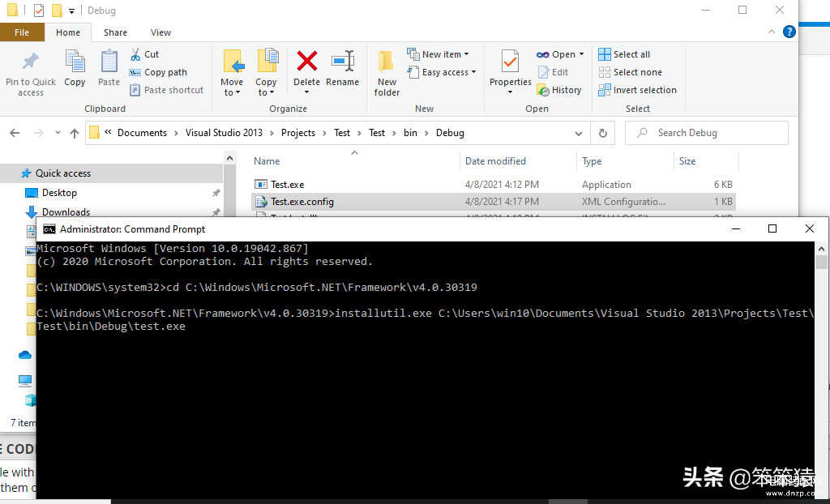Expand the Delete options arrow
Image resolution: width=830 pixels, height=504 pixels.
307,92
